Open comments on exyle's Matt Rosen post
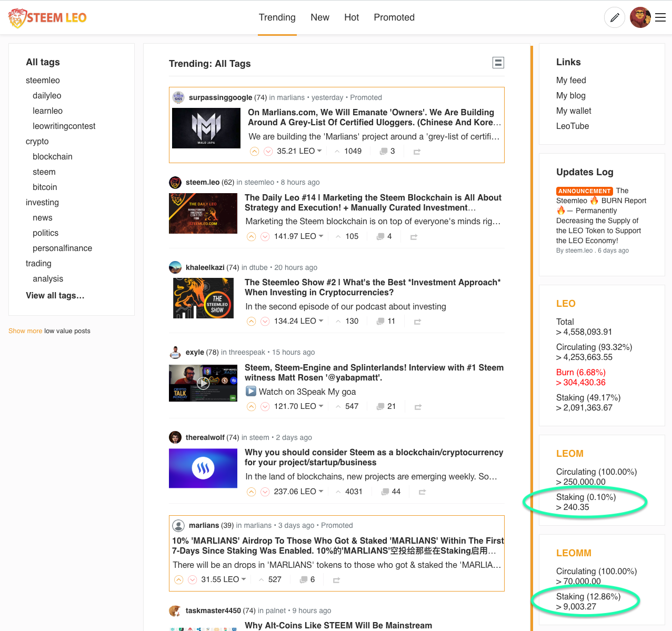 [386, 407]
